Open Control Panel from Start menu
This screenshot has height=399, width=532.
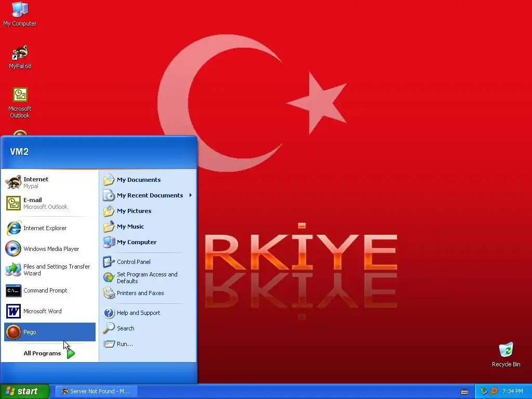148,262
